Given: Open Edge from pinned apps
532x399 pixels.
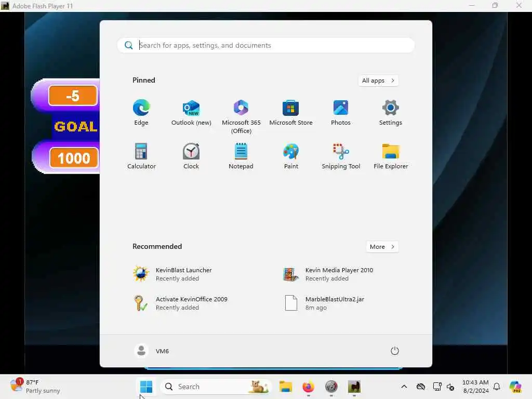Looking at the screenshot, I should [141, 113].
